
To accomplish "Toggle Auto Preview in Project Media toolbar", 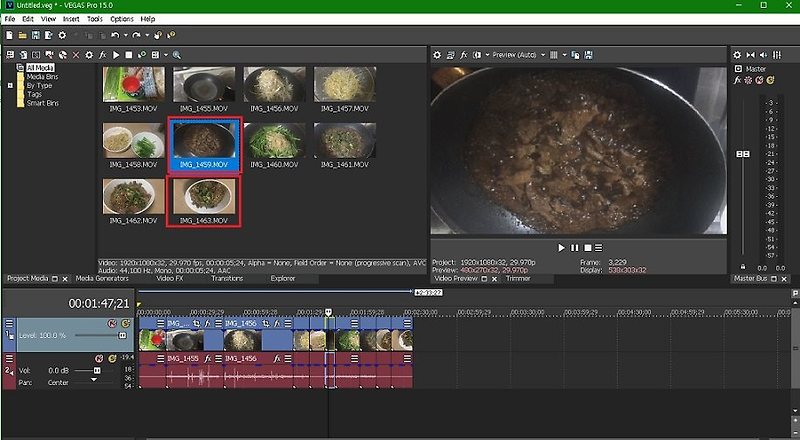I will coord(142,55).
